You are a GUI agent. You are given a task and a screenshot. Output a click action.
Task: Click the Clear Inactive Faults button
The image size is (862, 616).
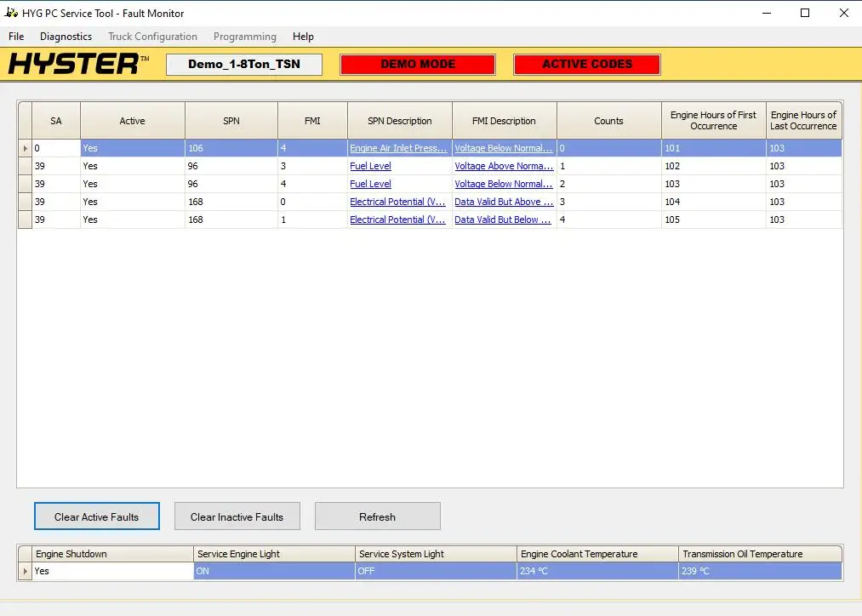[237, 516]
